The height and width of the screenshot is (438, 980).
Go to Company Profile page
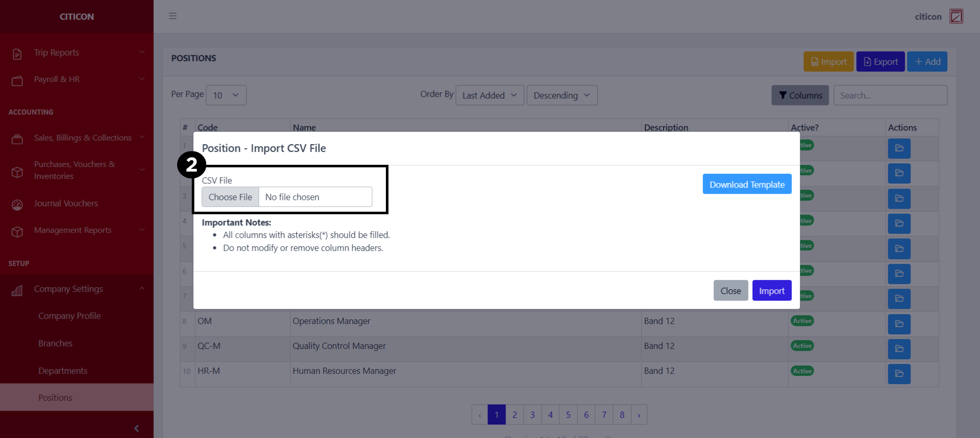click(69, 316)
